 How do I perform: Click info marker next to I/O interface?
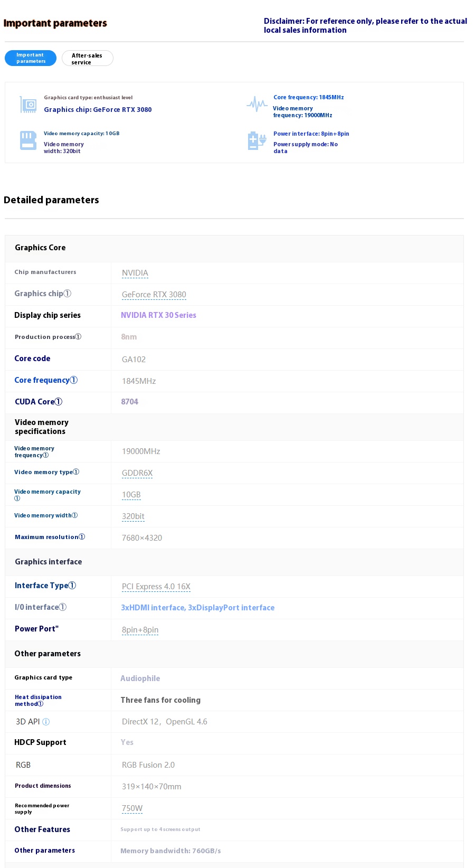point(62,607)
